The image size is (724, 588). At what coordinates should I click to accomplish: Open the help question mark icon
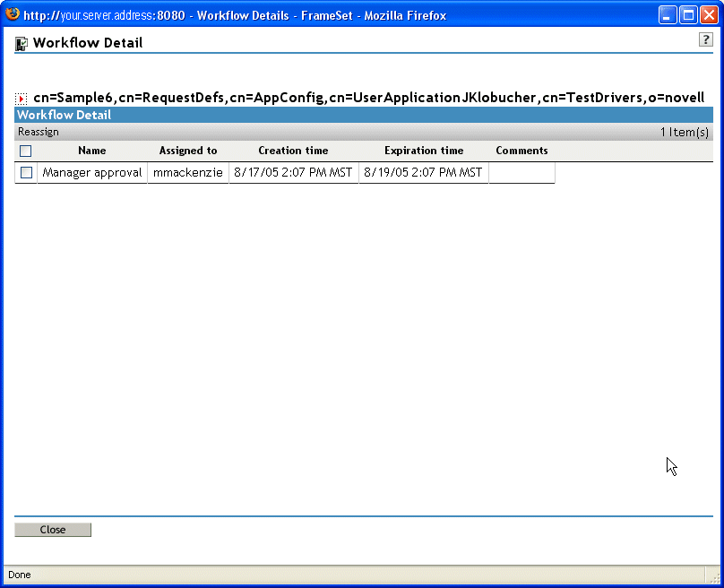click(x=705, y=39)
